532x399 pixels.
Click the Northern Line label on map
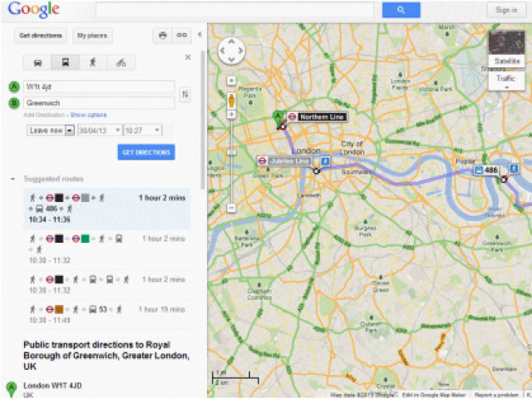(318, 117)
